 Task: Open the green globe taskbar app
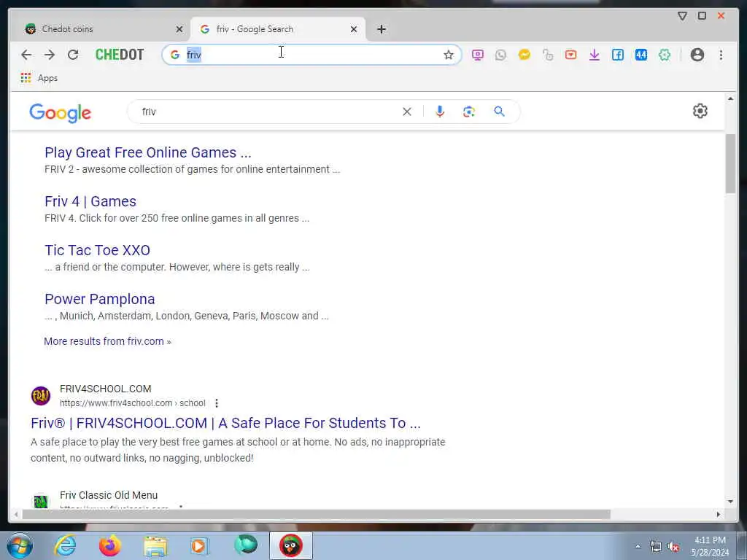coord(246,545)
